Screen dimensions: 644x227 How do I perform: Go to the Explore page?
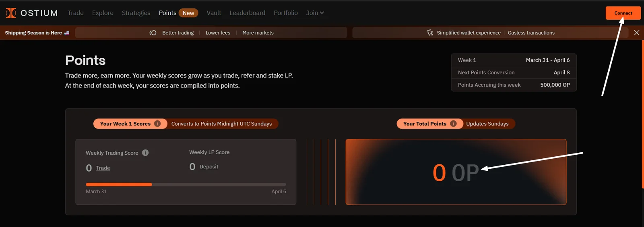coord(103,13)
